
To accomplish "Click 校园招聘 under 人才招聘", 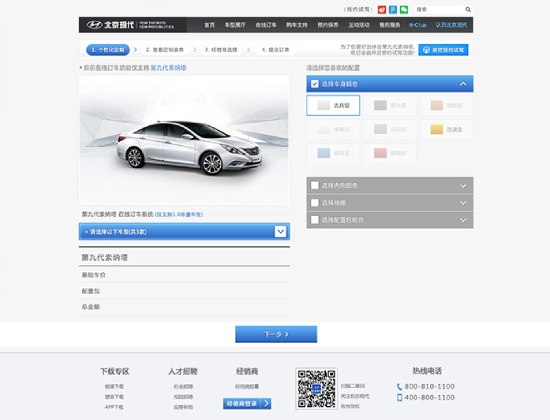I will pyautogui.click(x=183, y=397).
